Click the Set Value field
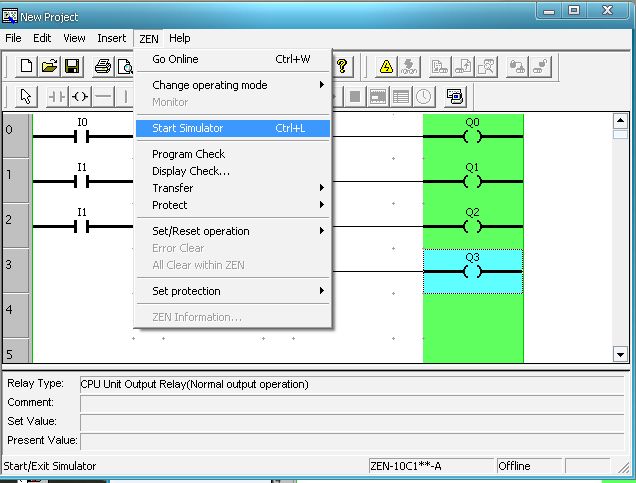The width and height of the screenshot is (636, 483). pos(352,422)
